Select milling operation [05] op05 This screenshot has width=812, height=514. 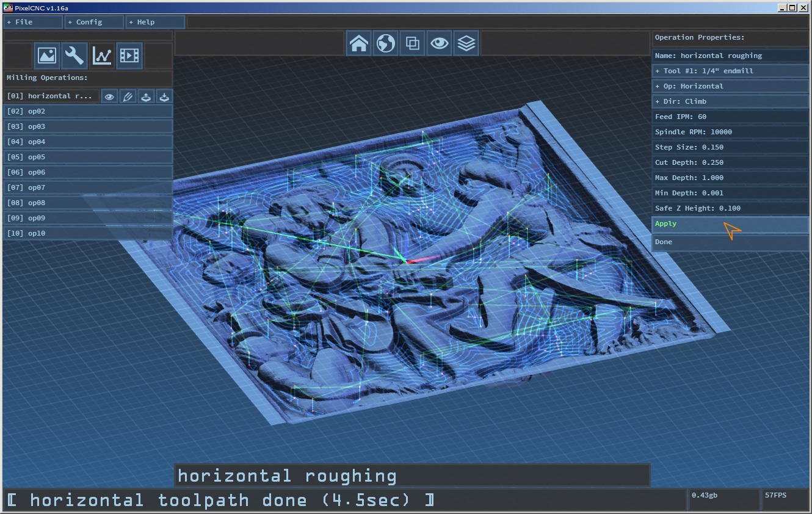[x=88, y=157]
